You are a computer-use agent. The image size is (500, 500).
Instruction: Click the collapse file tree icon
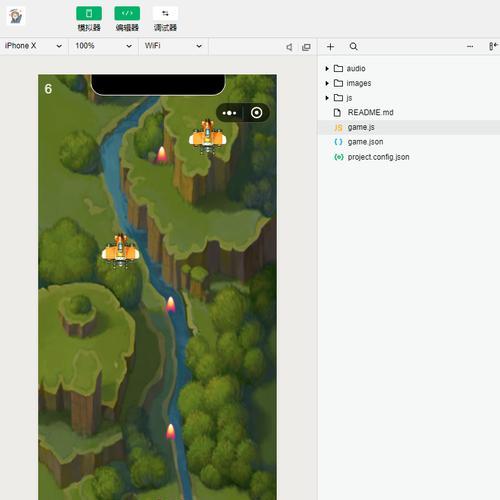[x=493, y=46]
